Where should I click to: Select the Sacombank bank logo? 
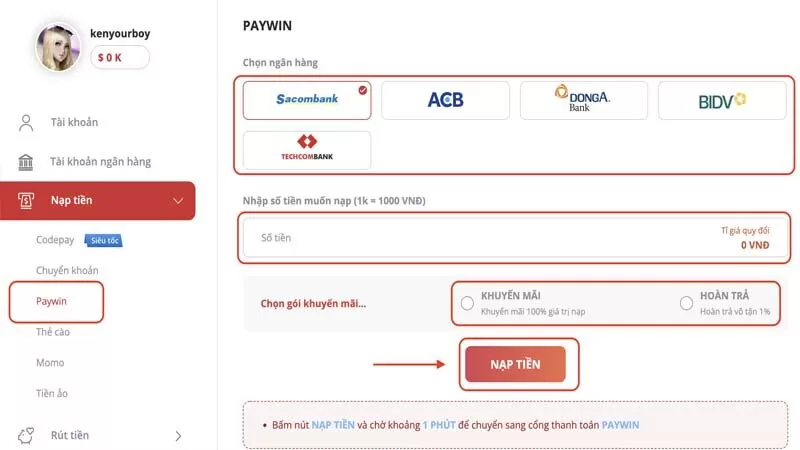click(307, 100)
